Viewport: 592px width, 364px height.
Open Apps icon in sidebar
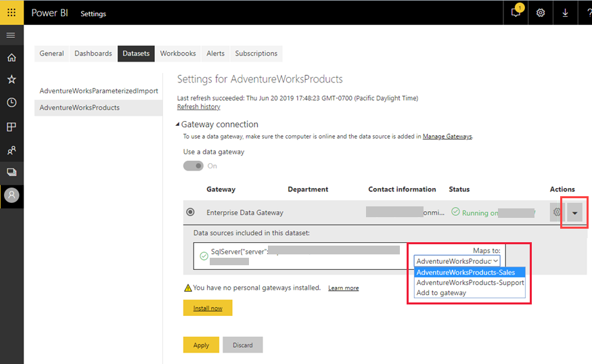pyautogui.click(x=12, y=127)
